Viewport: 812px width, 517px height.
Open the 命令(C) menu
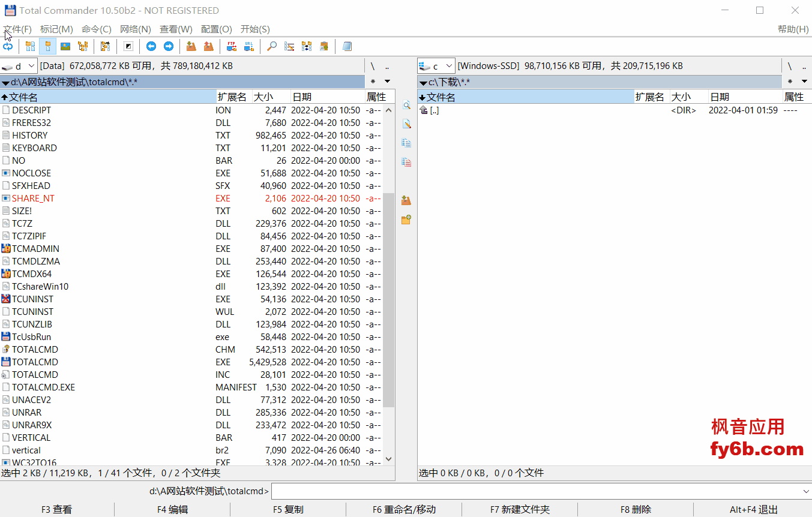[97, 29]
